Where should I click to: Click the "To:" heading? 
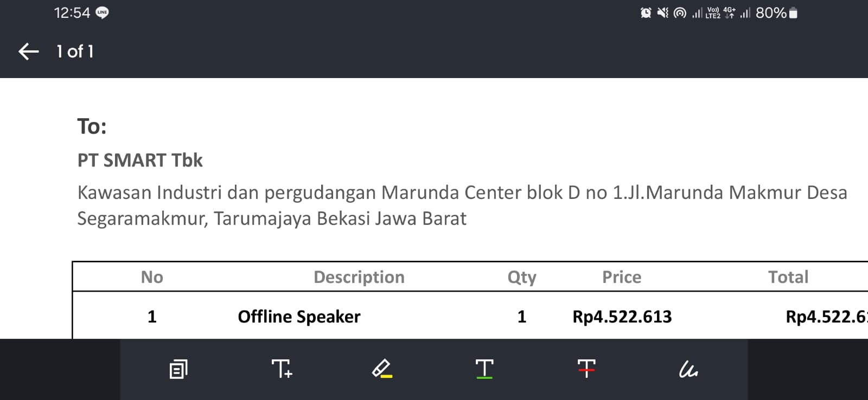92,126
